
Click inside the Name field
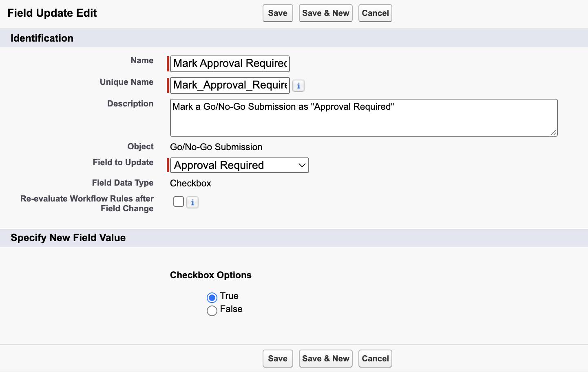pos(229,64)
